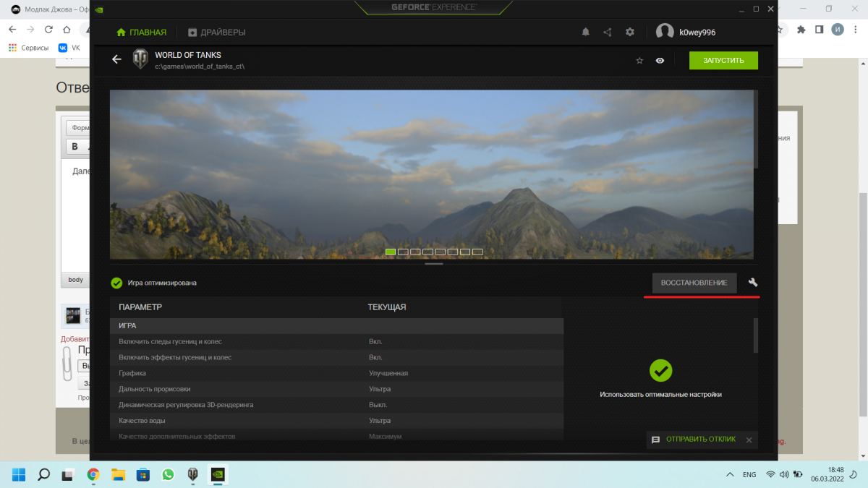Click the main panel scrollbar thumb
The width and height of the screenshot is (868, 488).
point(756,129)
